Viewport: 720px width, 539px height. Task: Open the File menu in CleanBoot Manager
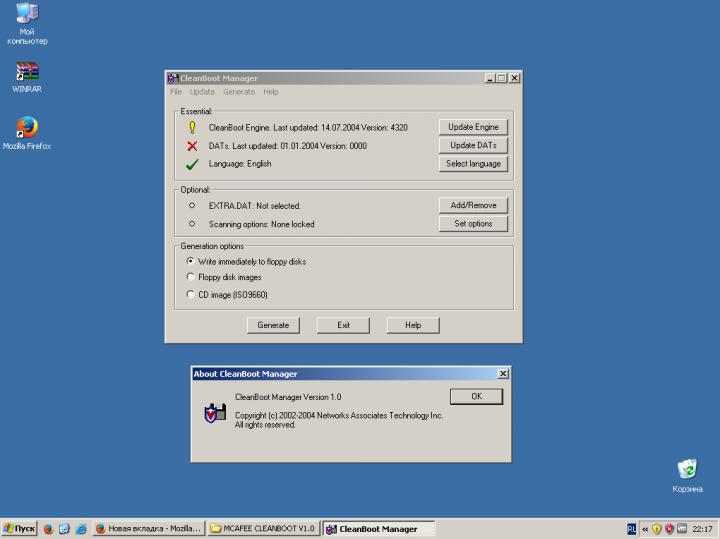pos(176,92)
